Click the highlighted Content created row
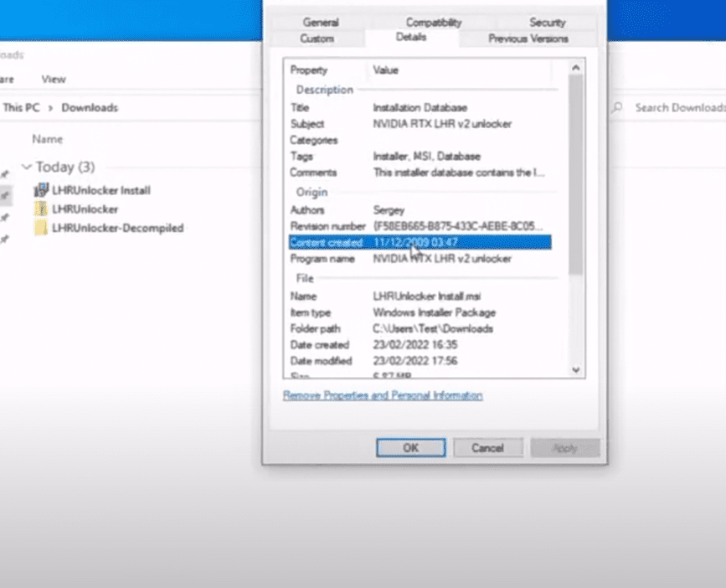 [420, 242]
